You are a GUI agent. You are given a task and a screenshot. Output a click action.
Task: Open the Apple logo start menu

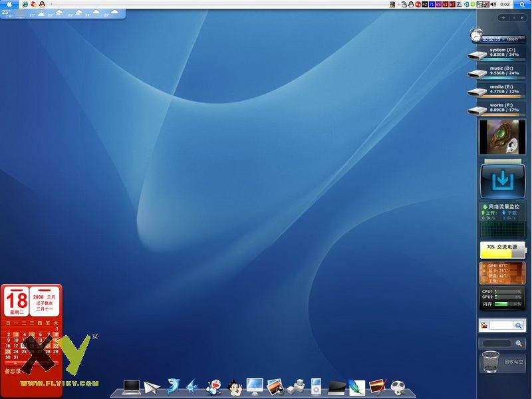pos(9,4)
